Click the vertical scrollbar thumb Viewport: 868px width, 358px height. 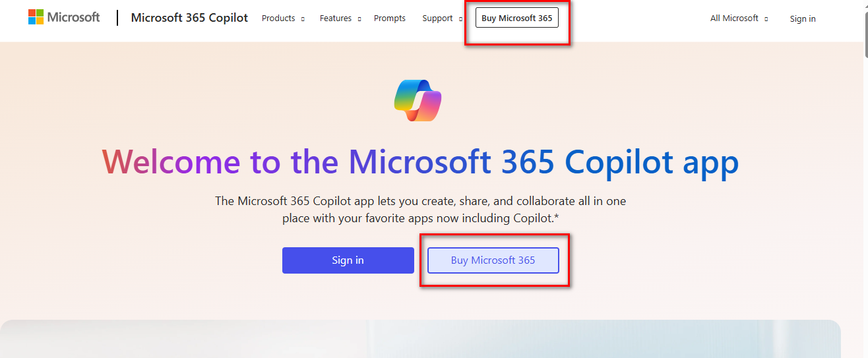[x=863, y=33]
